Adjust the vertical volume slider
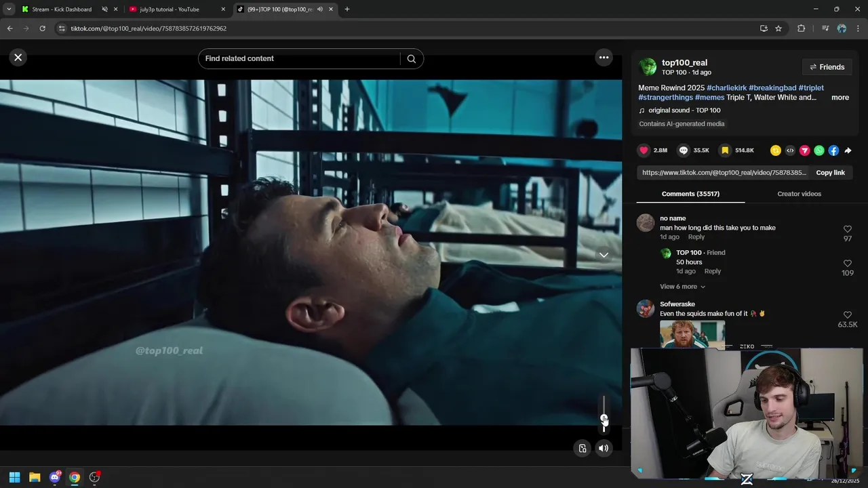 [x=604, y=413]
